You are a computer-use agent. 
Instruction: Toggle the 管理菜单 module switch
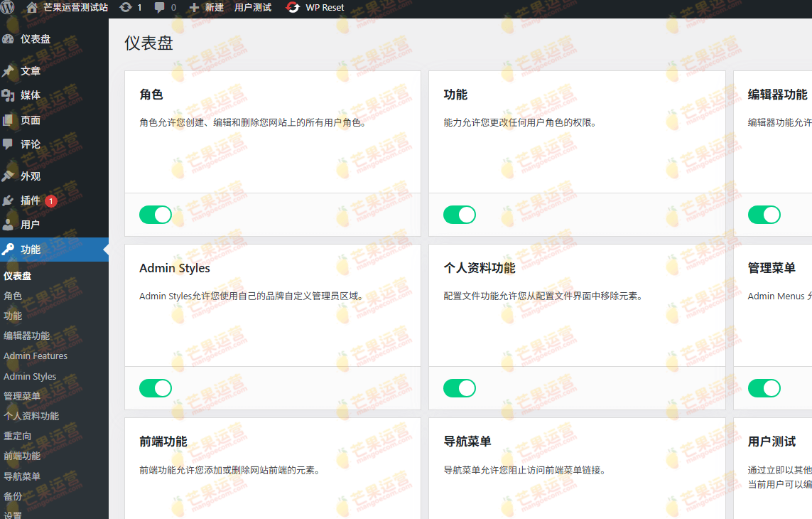[x=764, y=388]
